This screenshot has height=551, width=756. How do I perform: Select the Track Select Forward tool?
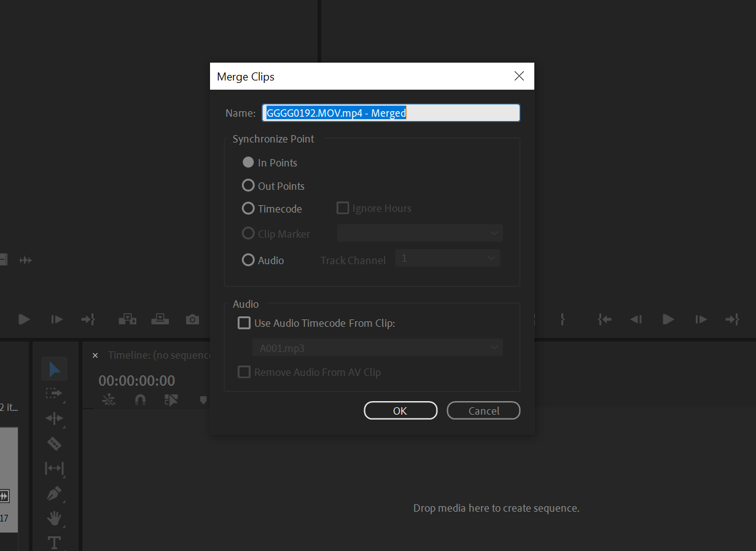pyautogui.click(x=55, y=393)
